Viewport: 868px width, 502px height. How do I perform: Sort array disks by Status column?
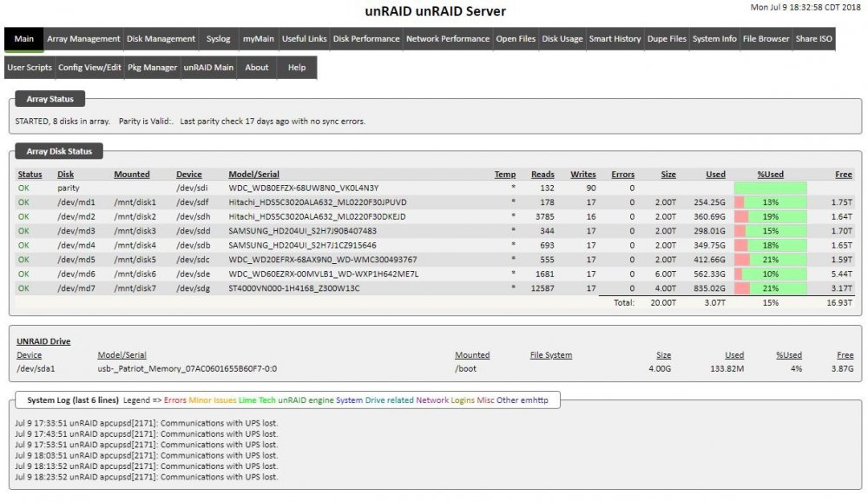[x=30, y=174]
